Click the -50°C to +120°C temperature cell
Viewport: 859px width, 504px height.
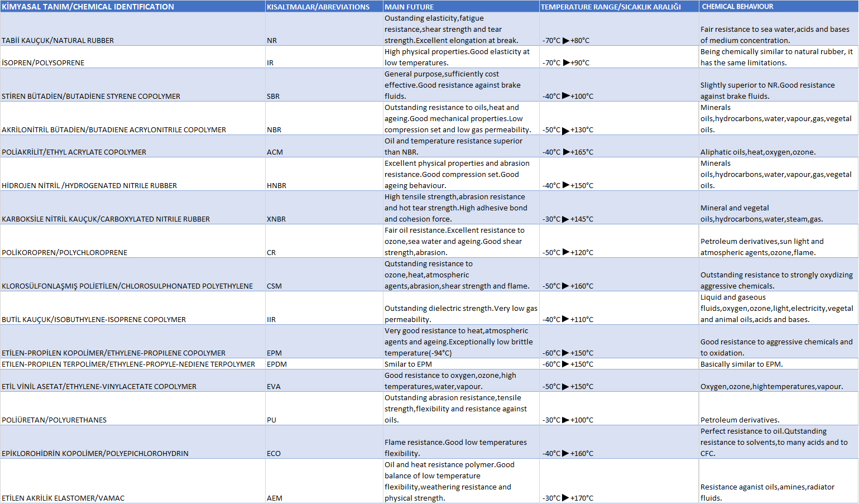(x=619, y=241)
